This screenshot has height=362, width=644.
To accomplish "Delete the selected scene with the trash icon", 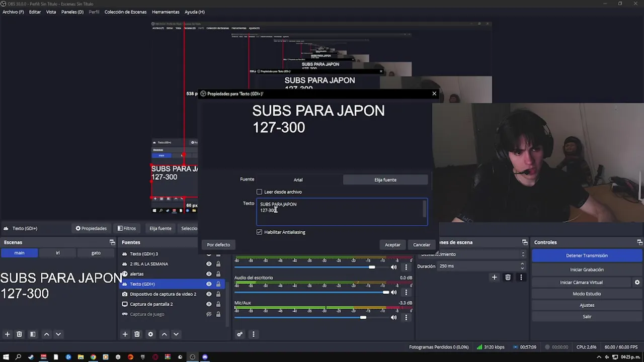I will click(19, 334).
